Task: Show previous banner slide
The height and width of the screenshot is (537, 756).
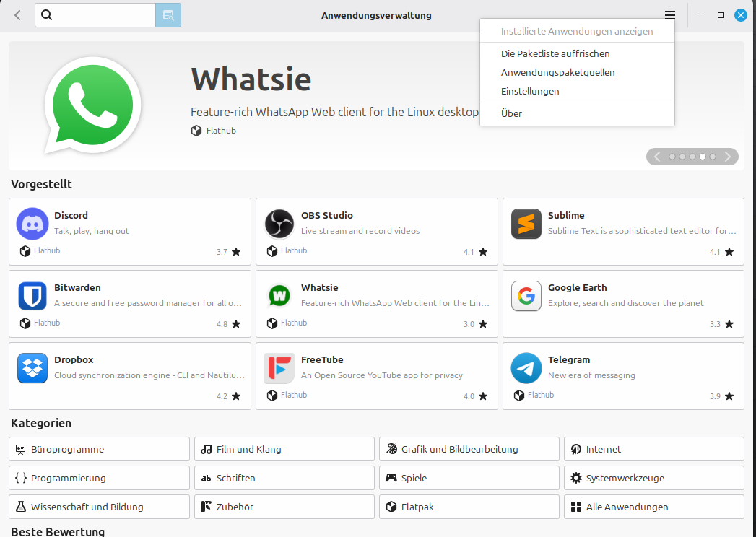Action: click(x=657, y=157)
